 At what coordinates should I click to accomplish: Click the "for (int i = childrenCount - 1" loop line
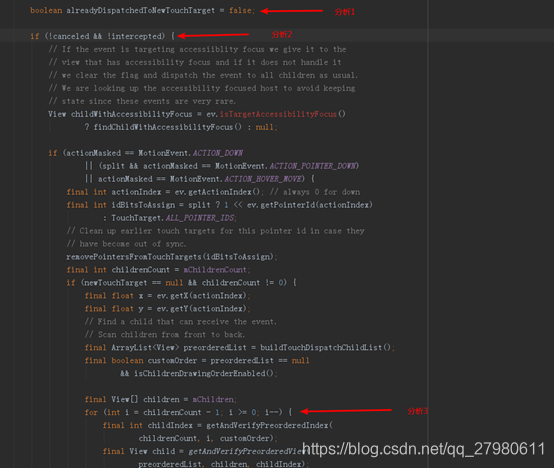[188, 413]
